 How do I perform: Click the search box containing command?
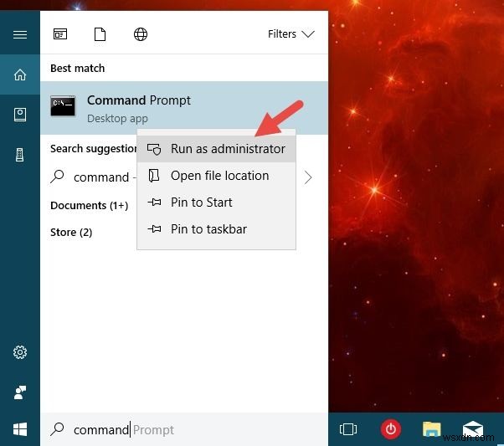[x=184, y=429]
